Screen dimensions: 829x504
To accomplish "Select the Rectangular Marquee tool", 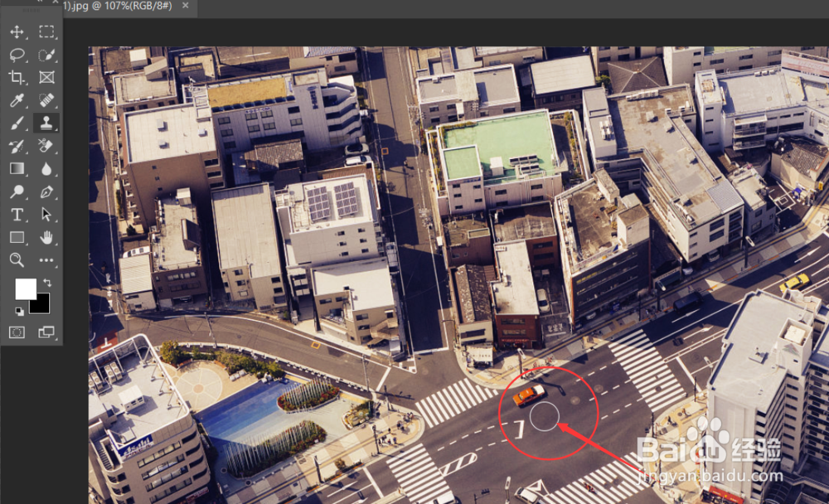I will (46, 31).
